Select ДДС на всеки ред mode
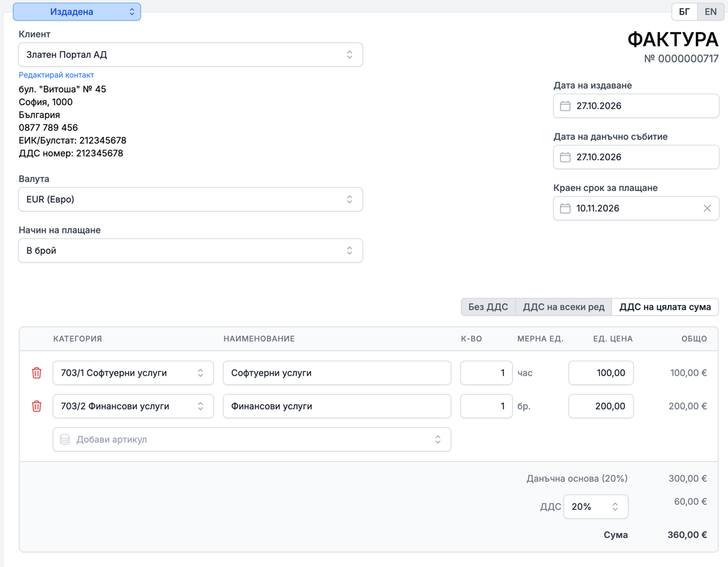728x567 pixels. [x=563, y=307]
